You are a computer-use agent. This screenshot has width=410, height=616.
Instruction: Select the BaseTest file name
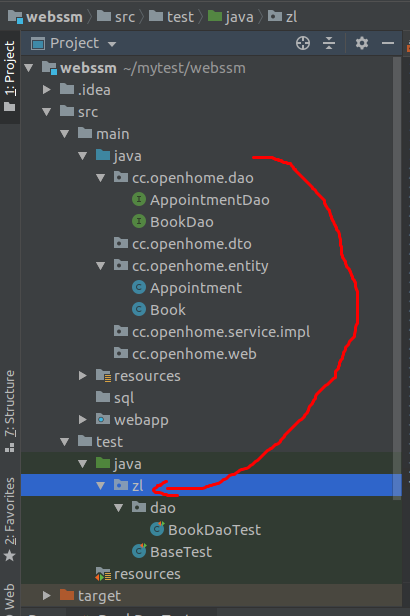click(x=181, y=552)
